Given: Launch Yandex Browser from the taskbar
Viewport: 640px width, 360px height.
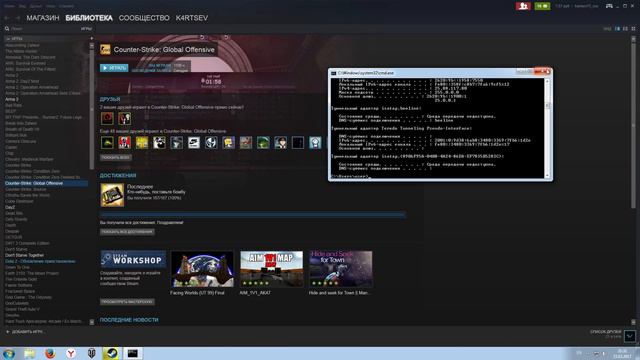Looking at the screenshot, I should tap(71, 353).
